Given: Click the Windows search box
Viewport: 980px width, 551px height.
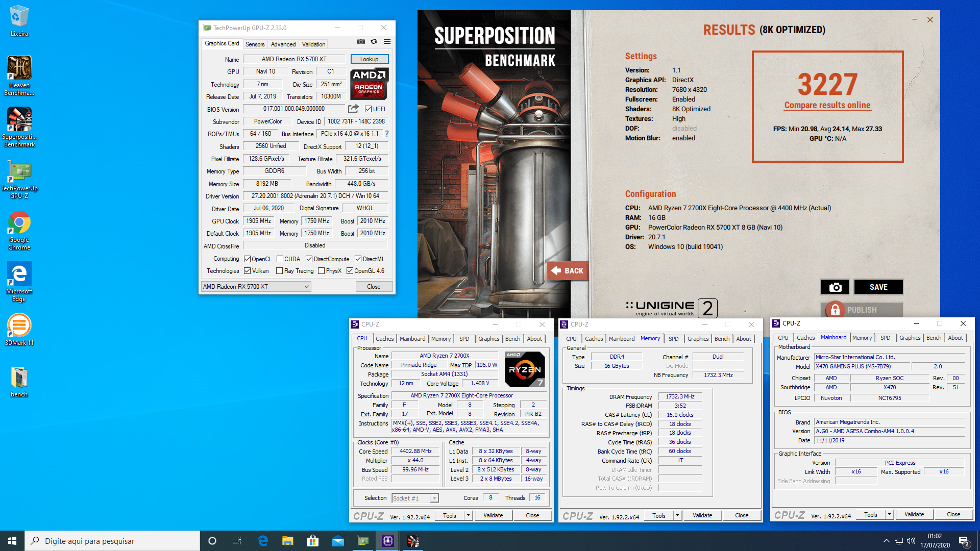Looking at the screenshot, I should click(112, 541).
